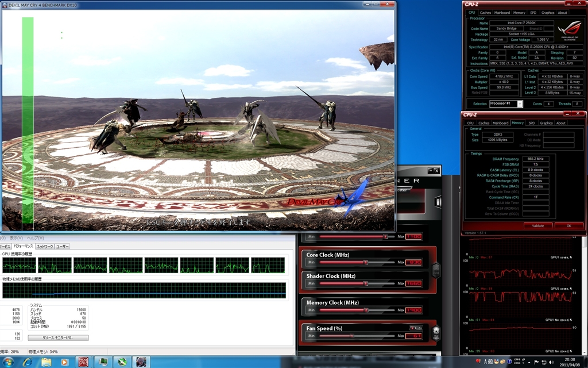Open About tab in upper CPU-Z window

click(x=562, y=13)
